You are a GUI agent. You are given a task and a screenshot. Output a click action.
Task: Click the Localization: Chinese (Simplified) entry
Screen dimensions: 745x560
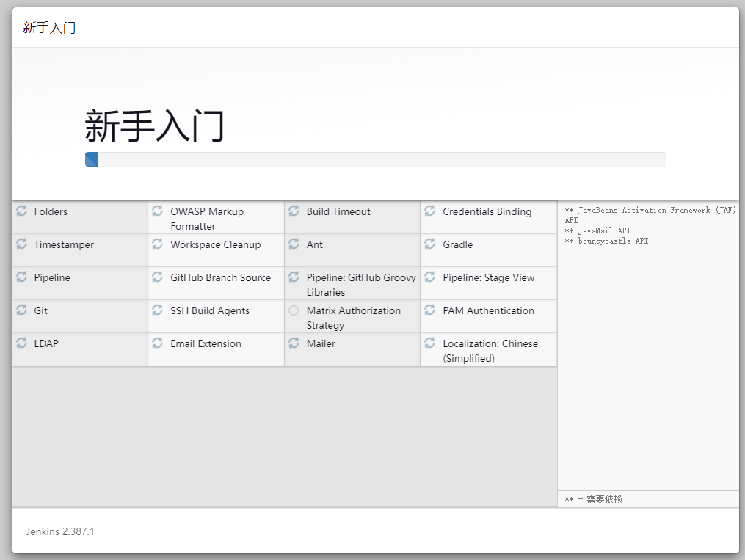click(x=490, y=351)
